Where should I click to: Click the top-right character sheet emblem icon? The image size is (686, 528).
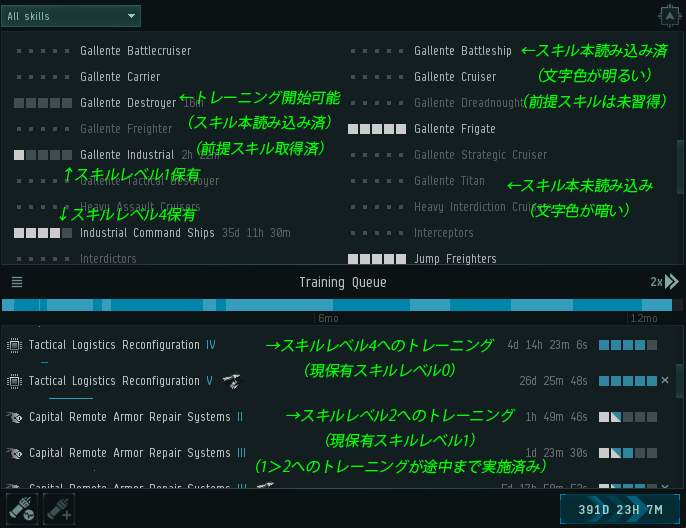[x=669, y=16]
